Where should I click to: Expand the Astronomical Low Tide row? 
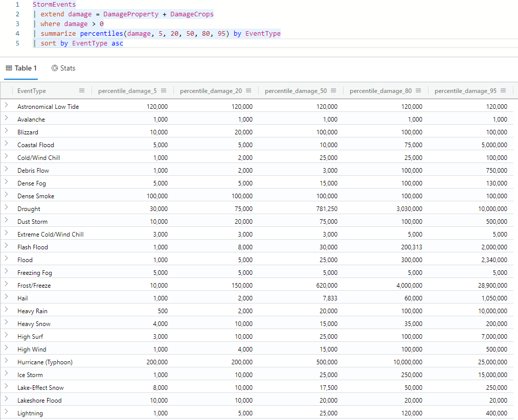click(x=6, y=105)
